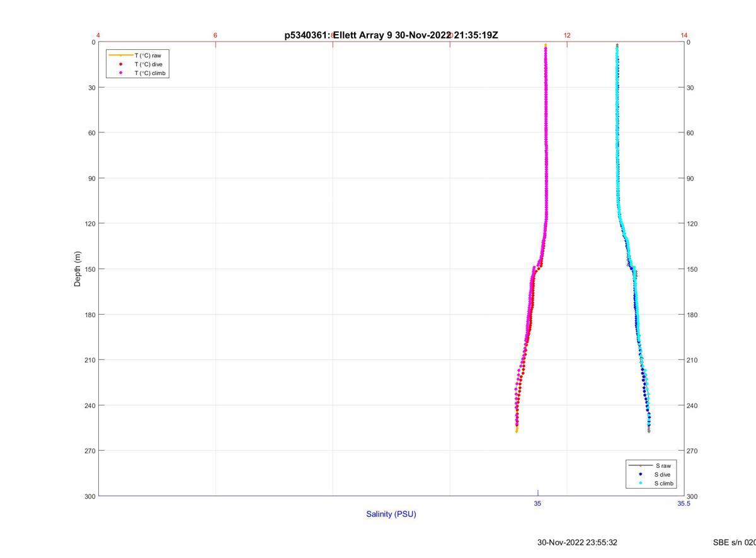The width and height of the screenshot is (756, 558).
Task: Click depth tick "120" on the left axis
Action: point(89,224)
